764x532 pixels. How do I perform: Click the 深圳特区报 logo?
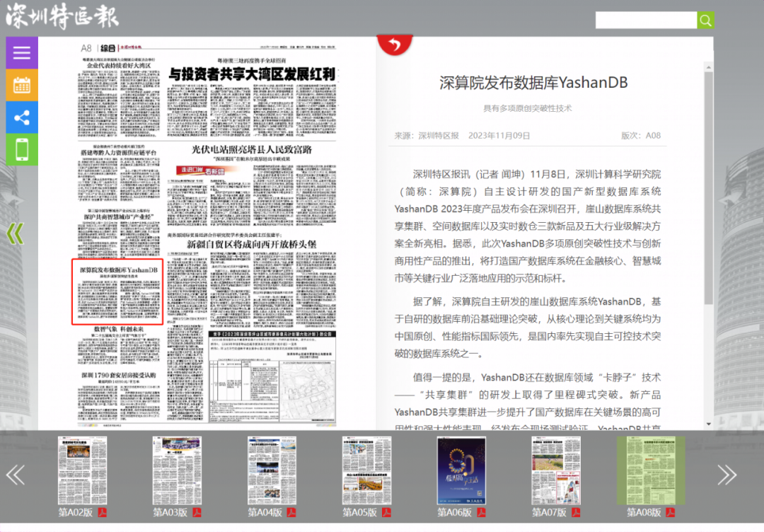(x=62, y=16)
